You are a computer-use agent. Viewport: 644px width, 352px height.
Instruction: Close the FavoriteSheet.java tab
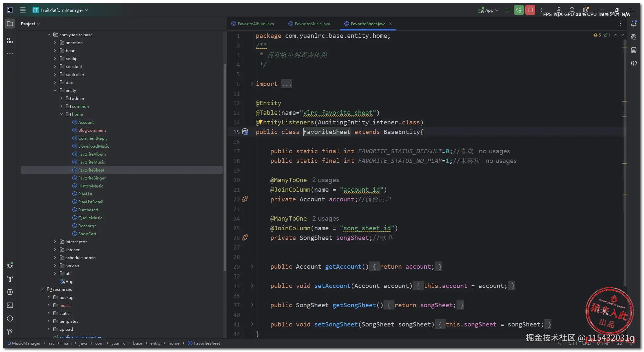click(391, 24)
